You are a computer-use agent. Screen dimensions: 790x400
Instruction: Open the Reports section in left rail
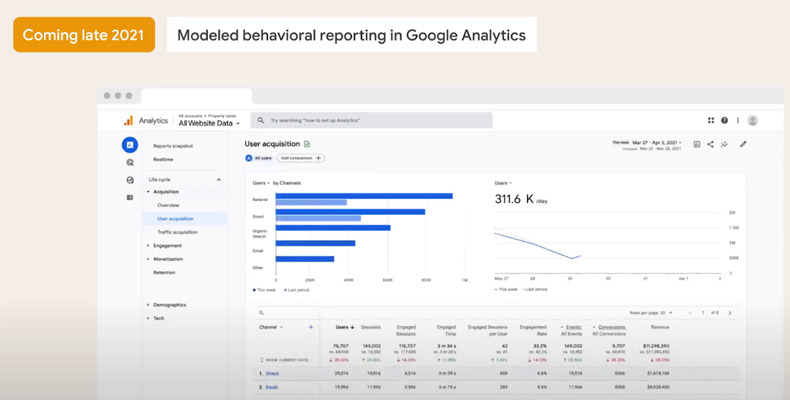[129, 145]
